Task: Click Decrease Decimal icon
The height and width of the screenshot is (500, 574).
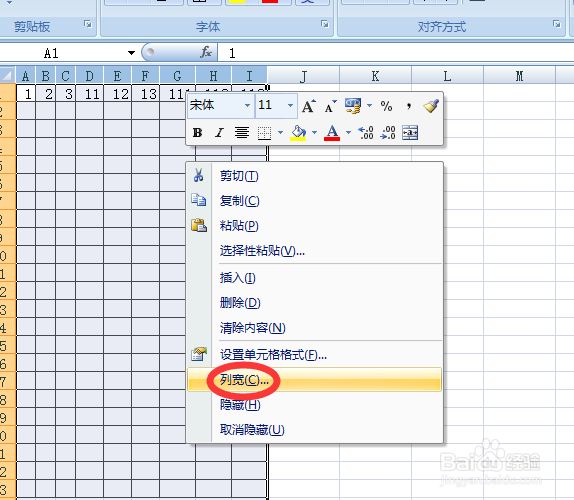Action: coord(388,133)
